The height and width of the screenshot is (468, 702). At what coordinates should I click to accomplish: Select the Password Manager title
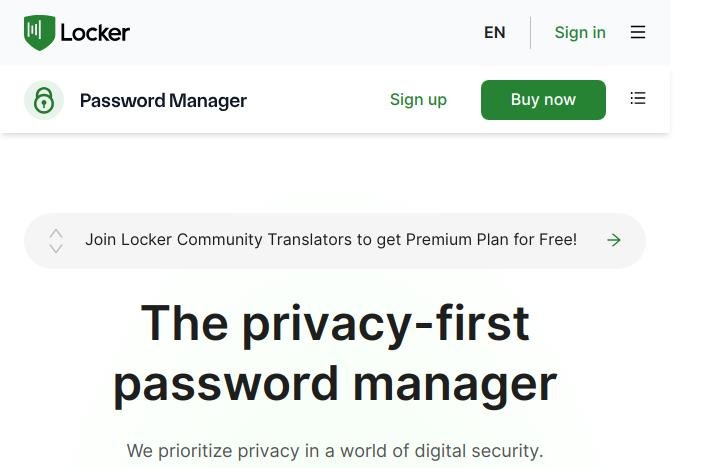pos(163,100)
